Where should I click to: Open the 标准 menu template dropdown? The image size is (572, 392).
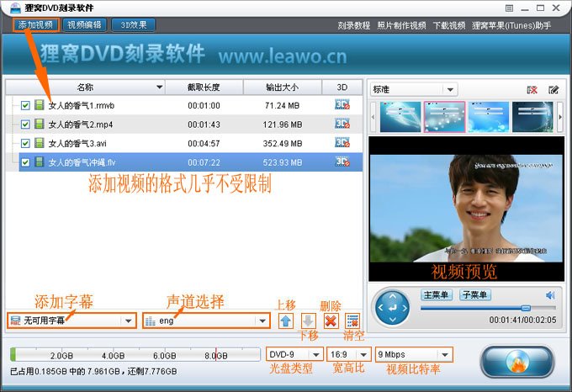pyautogui.click(x=414, y=90)
